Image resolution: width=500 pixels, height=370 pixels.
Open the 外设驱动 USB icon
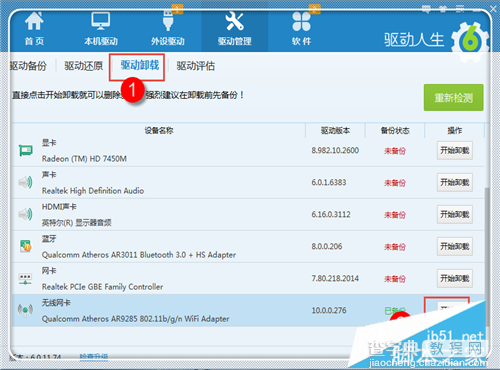pos(168,21)
